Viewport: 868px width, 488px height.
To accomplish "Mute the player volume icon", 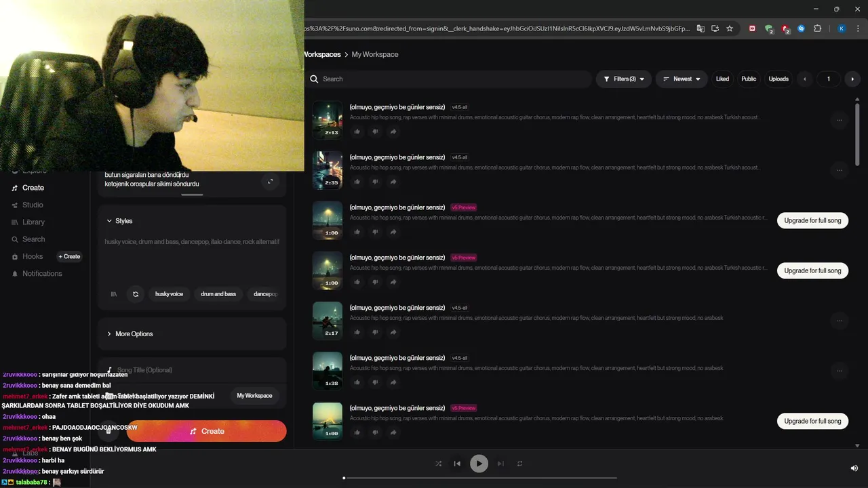I will point(854,468).
